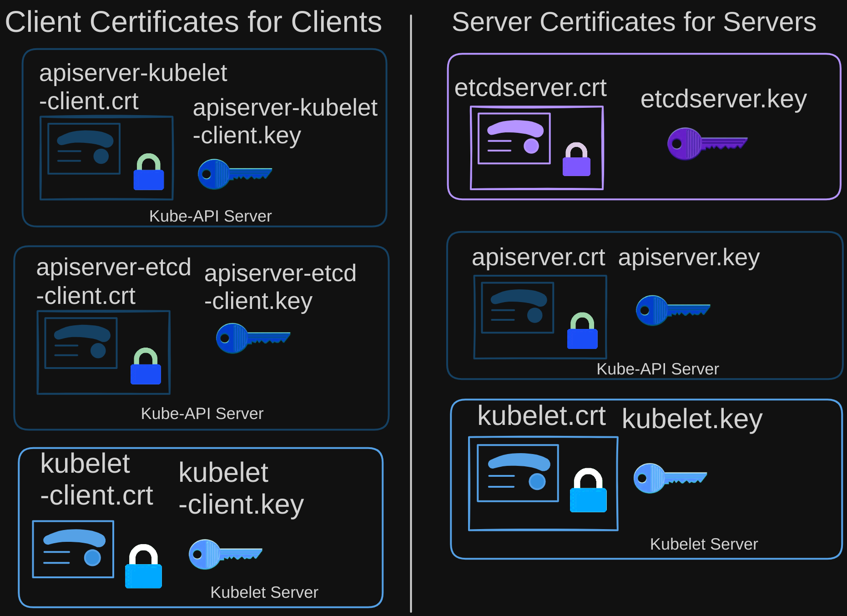Screen dimensions: 847x616
Task: Click the 'apiserver.key' label
Action: click(689, 258)
